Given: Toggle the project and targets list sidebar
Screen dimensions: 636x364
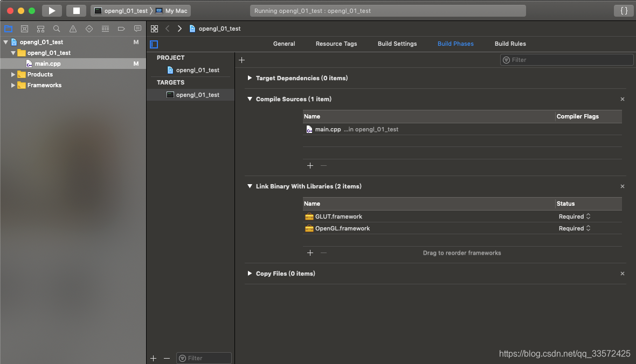Looking at the screenshot, I should click(x=154, y=44).
